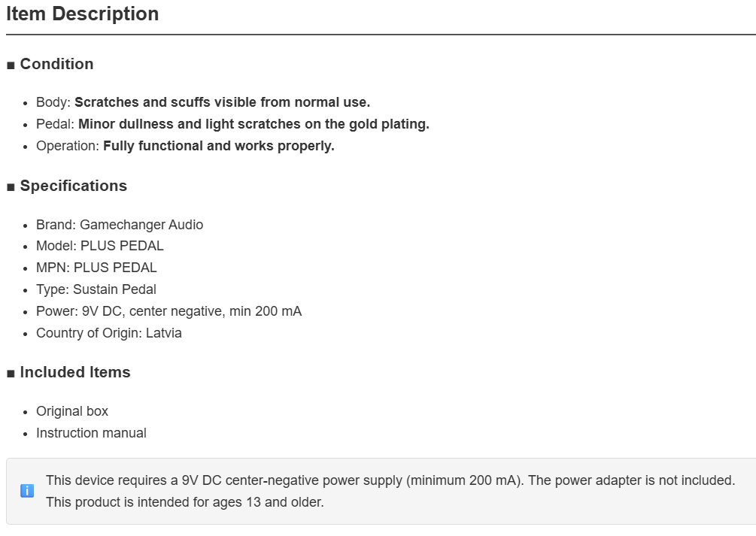Click the Item Description heading

[x=83, y=14]
